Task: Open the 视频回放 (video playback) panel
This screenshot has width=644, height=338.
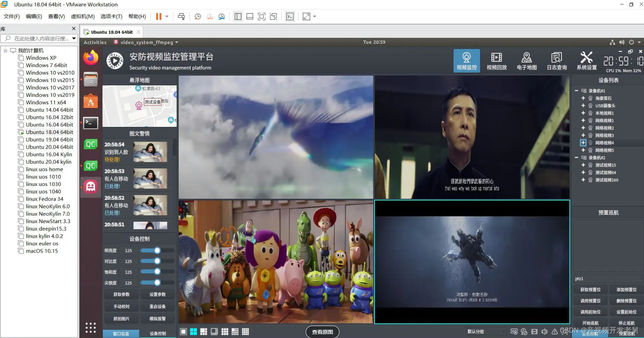Action: coord(496,60)
